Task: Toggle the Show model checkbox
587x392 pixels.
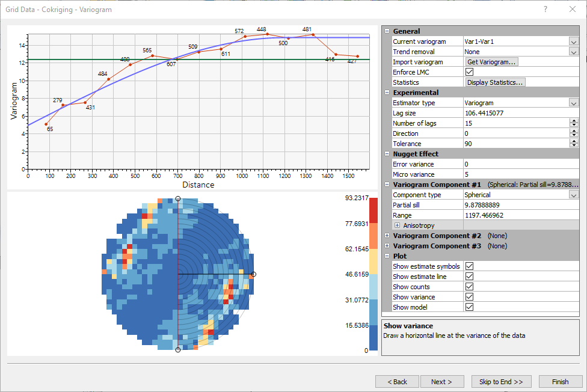Action: tap(470, 307)
